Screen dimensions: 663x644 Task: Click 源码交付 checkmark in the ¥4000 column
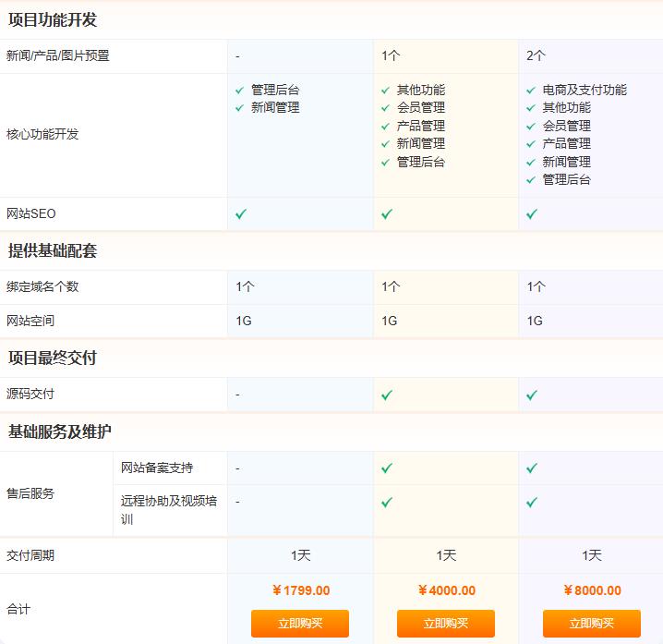pos(387,395)
